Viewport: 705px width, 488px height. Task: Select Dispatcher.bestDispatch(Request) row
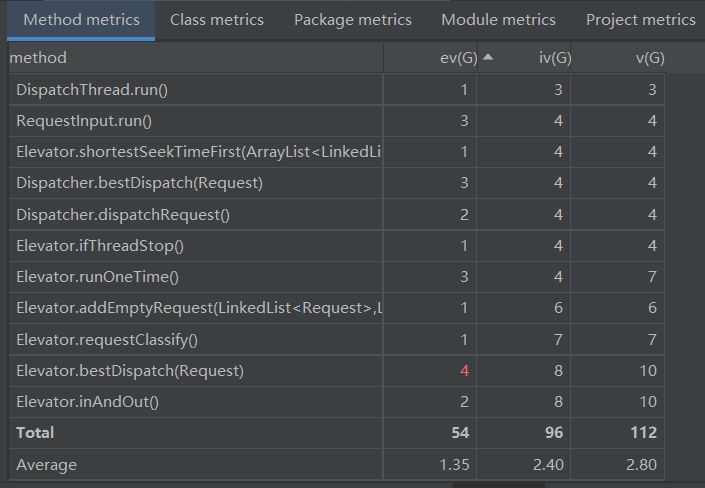[x=140, y=183]
